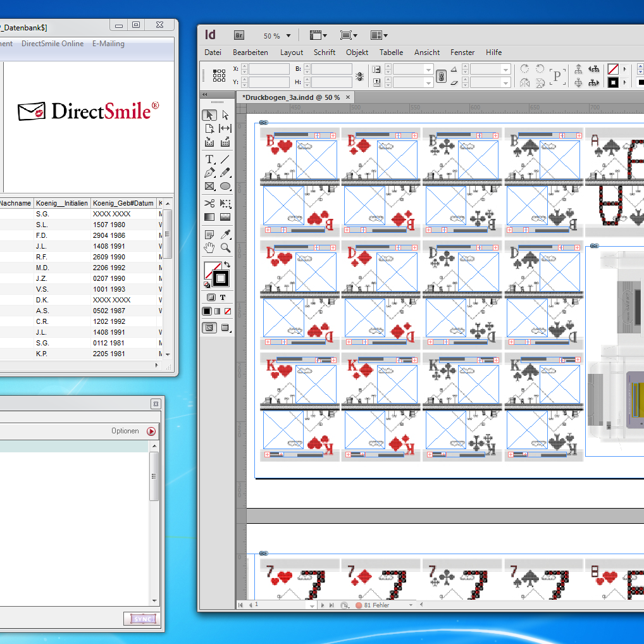The image size is (644, 644).
Task: Select the Gradient Swatch tool
Action: point(209,217)
